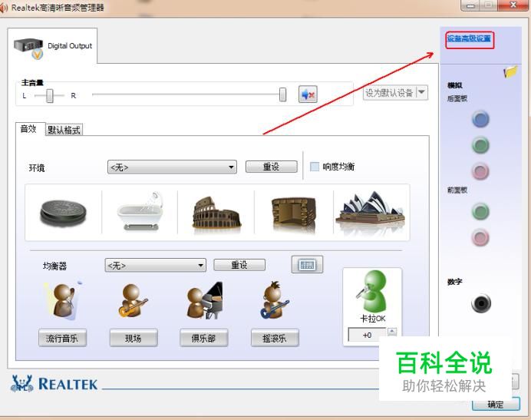Choose the guitarist live equalizer icon
This screenshot has width=531, height=420.
pos(133,300)
